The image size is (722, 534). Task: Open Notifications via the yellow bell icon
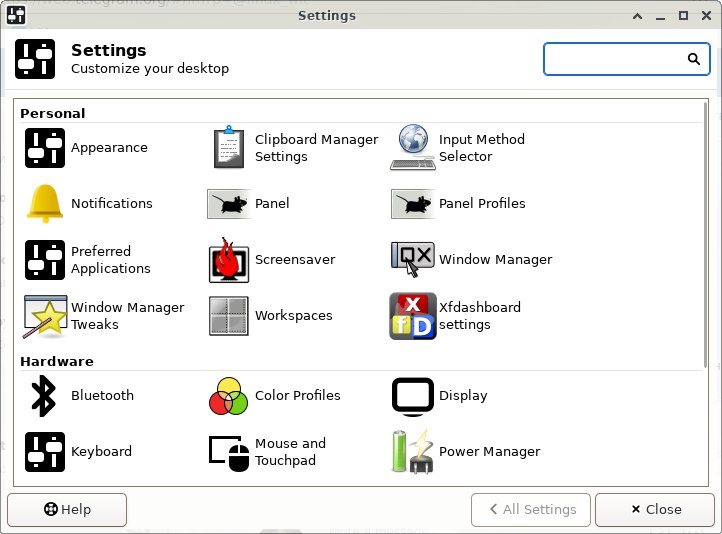pos(45,203)
